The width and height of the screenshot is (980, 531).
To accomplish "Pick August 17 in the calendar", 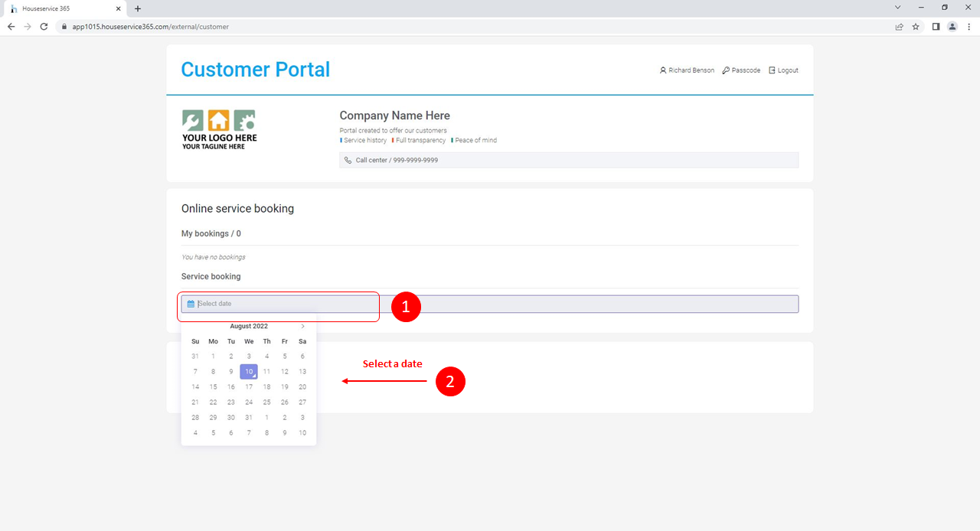I will click(249, 386).
